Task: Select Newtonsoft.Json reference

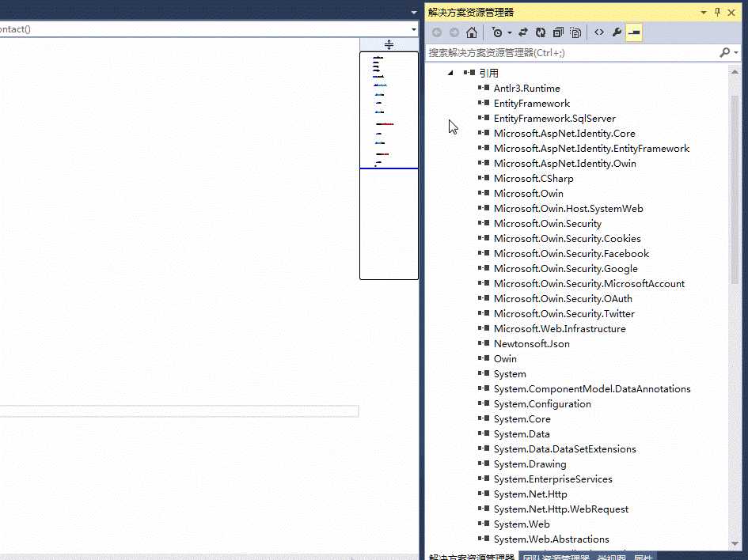Action: point(531,343)
